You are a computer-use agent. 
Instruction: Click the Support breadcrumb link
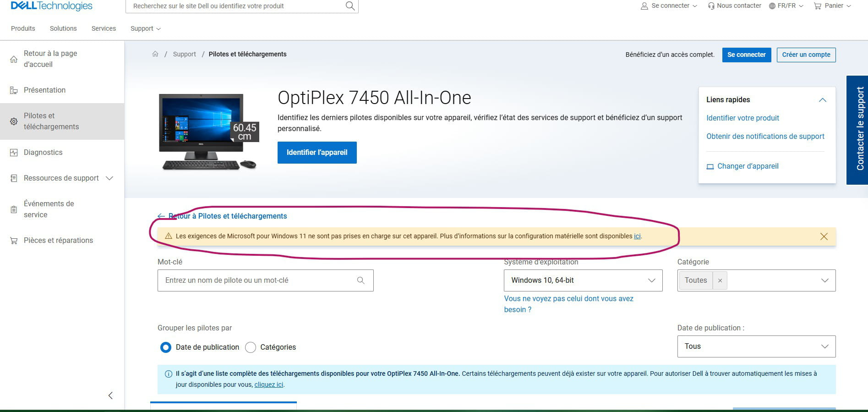[185, 54]
